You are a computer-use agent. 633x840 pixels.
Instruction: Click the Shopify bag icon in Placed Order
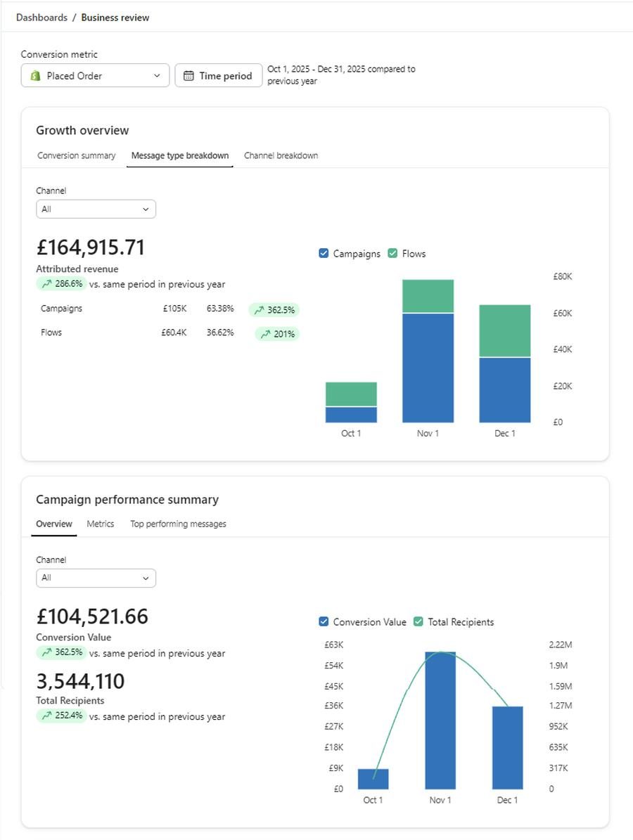(x=35, y=75)
